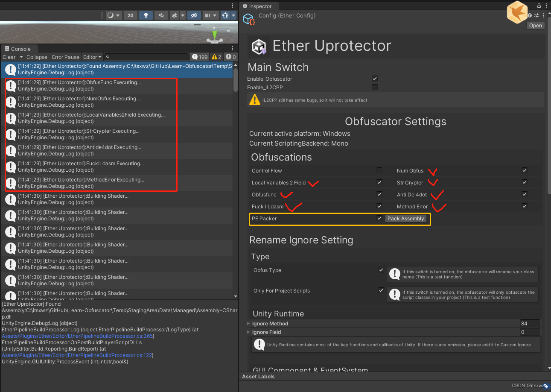Toggle scene gizmos icon
This screenshot has width=551, height=392.
pos(225,15)
